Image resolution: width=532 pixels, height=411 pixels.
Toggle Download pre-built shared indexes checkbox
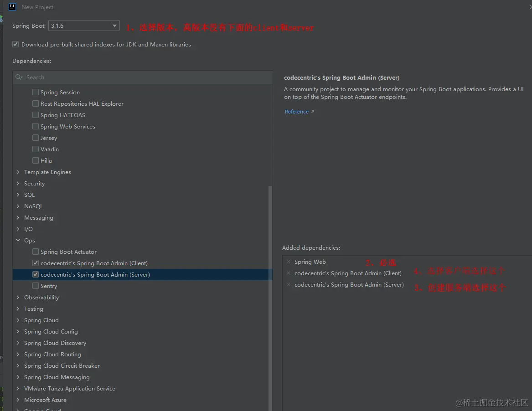[x=15, y=44]
